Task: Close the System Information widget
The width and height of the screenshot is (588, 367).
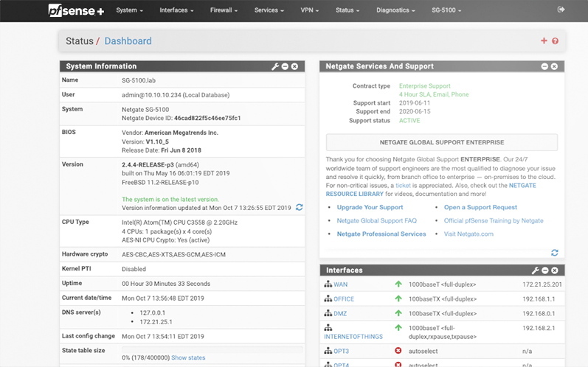Action: tap(295, 66)
